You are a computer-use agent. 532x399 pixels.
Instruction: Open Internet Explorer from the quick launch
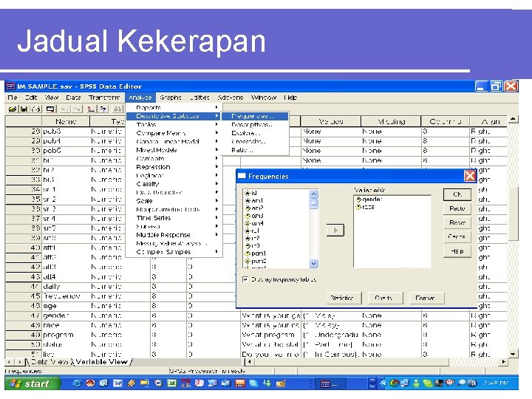pos(77,383)
